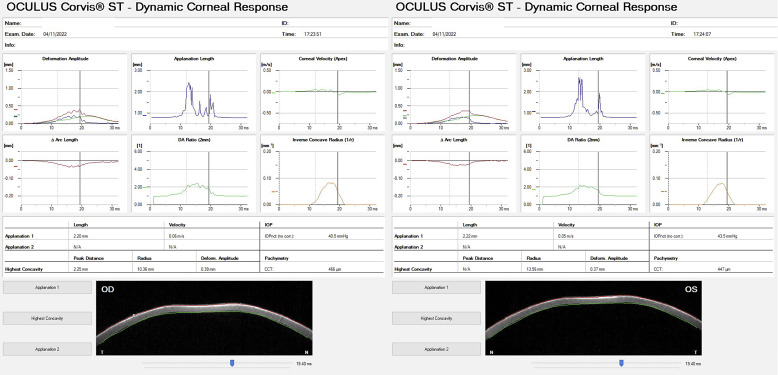Viewport: 778px width, 375px height.
Task: Click the OD eye label on the image
Action: pos(107,289)
